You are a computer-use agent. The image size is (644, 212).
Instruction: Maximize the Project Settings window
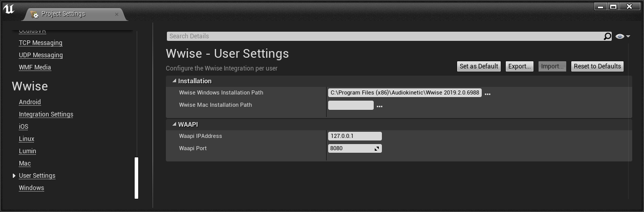tap(614, 7)
